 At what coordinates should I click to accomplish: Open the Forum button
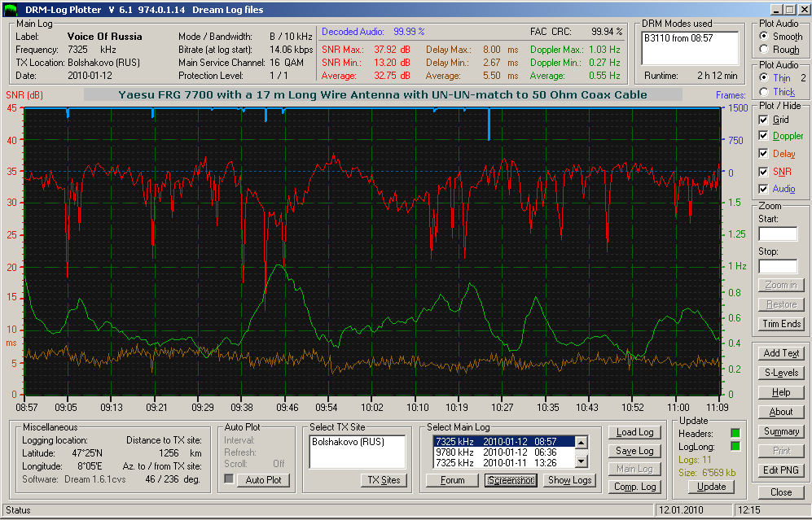452,480
